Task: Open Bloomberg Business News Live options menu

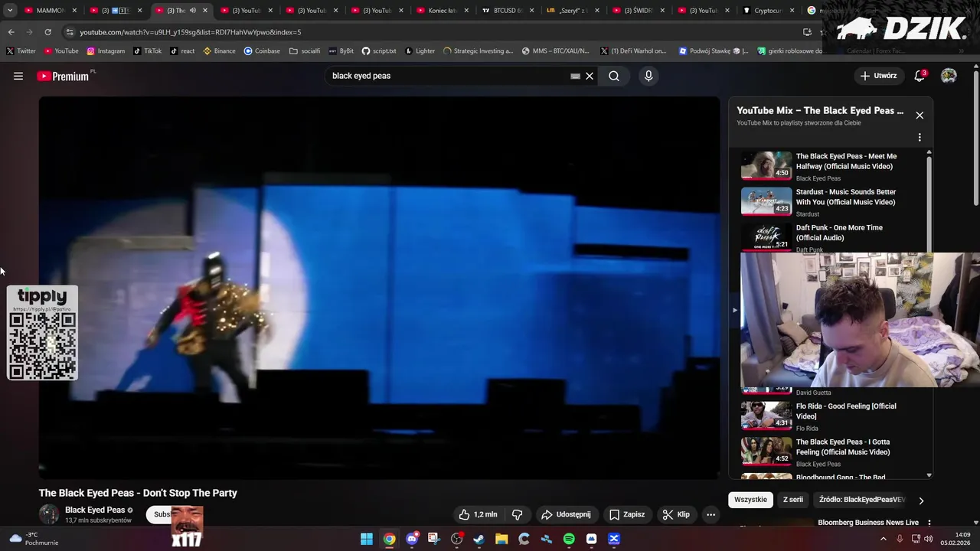Action: [929, 523]
